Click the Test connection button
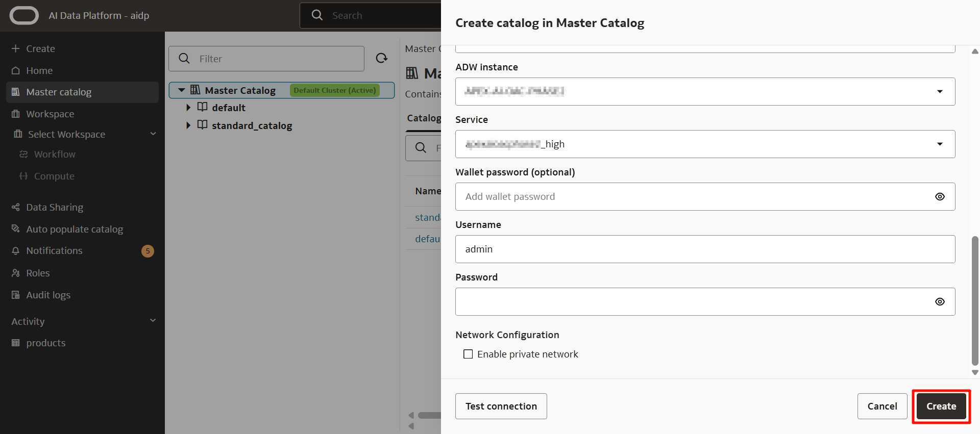Viewport: 980px width, 434px height. coord(501,406)
